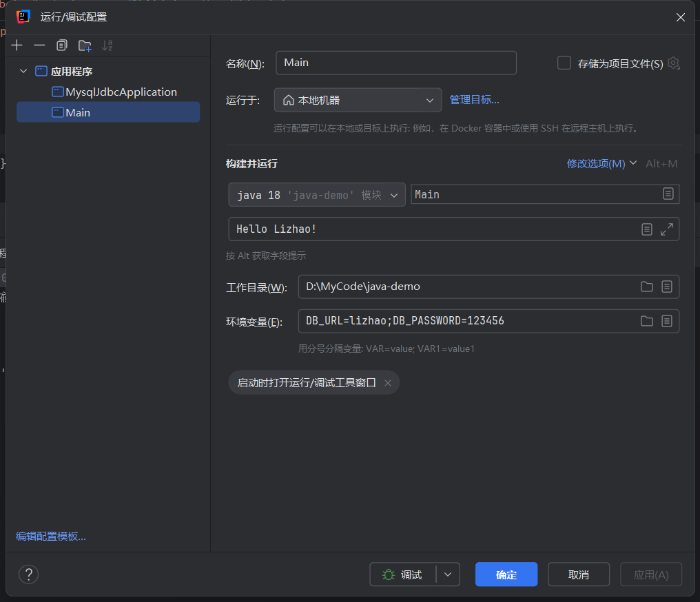
Task: Insert macros in working directory field
Action: [x=666, y=287]
